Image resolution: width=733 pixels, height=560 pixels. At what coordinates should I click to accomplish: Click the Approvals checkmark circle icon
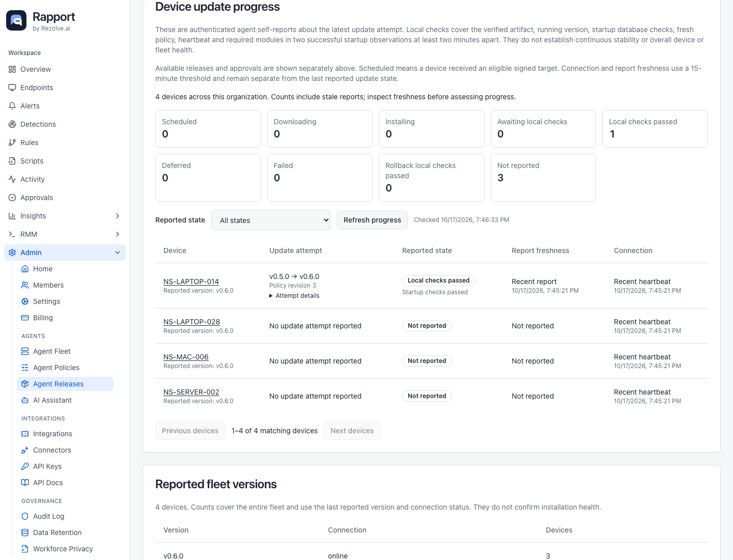click(12, 198)
